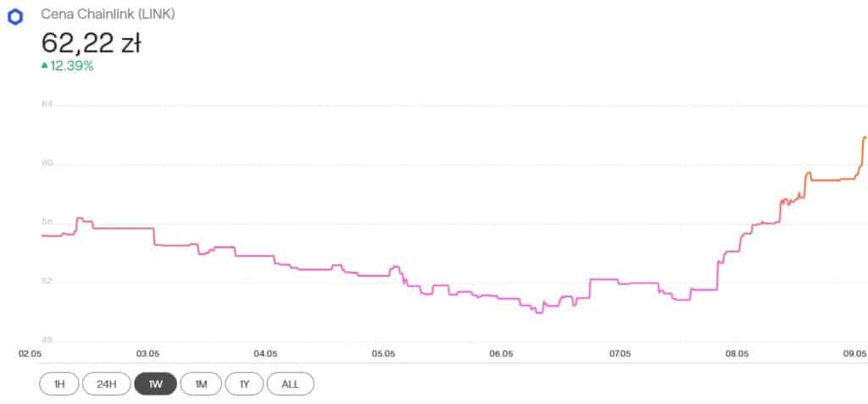Select the 1H time range
868x404 pixels.
tap(58, 384)
